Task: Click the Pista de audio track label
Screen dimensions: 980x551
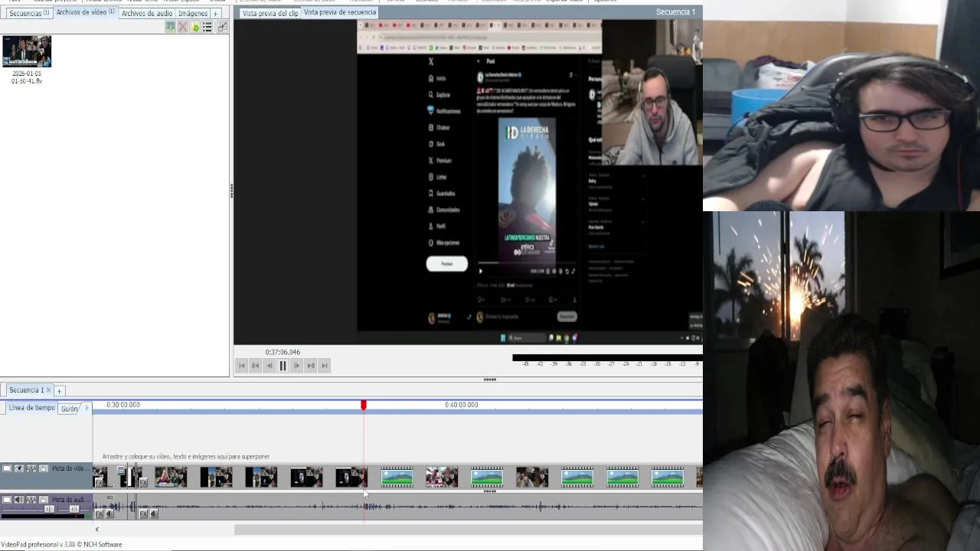Action: point(71,500)
